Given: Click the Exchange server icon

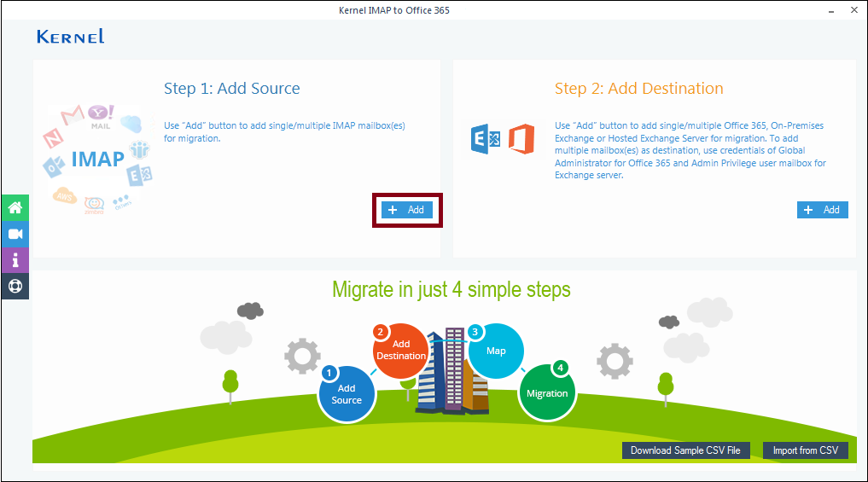Looking at the screenshot, I should 486,139.
